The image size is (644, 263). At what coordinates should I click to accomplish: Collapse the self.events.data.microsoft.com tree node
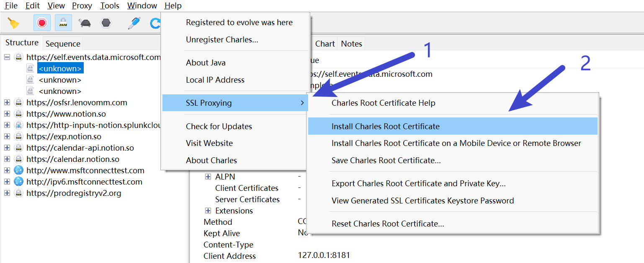[x=7, y=57]
